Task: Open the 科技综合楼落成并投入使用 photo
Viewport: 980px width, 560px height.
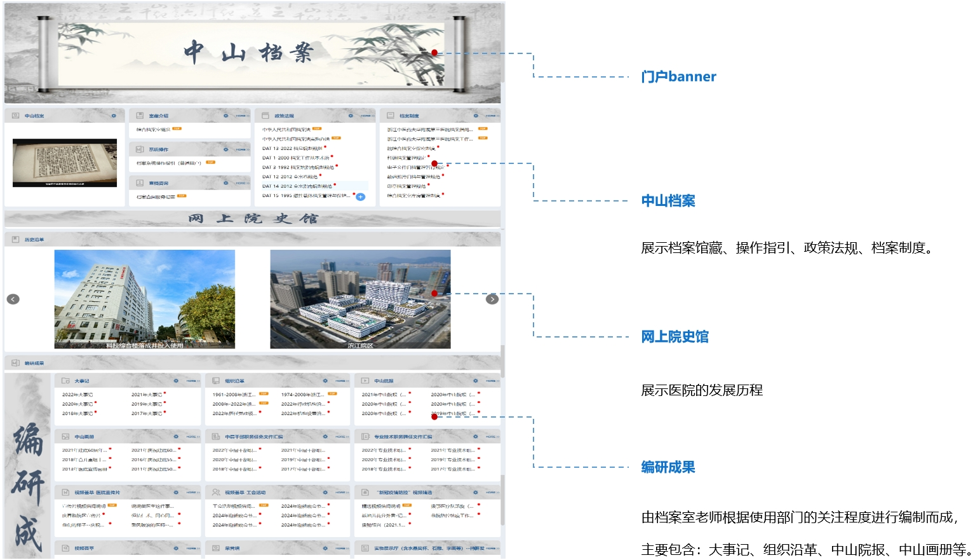Action: 145,299
